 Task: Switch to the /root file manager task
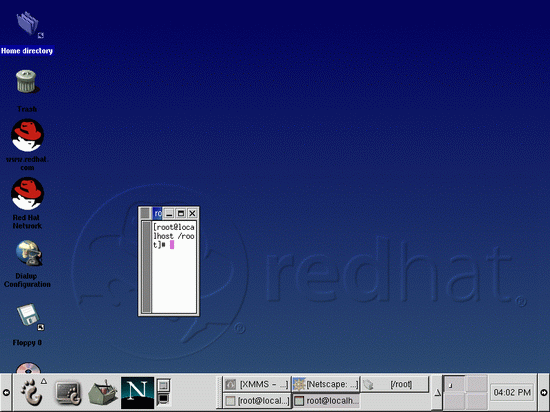tap(395, 385)
